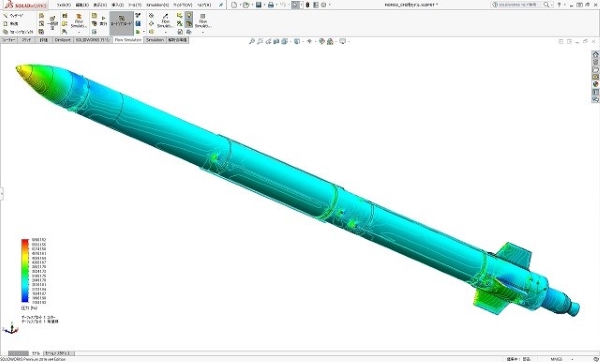Screen dimensions: 600x362
Task: Click the Save floppy disk icon
Action: (259, 5)
